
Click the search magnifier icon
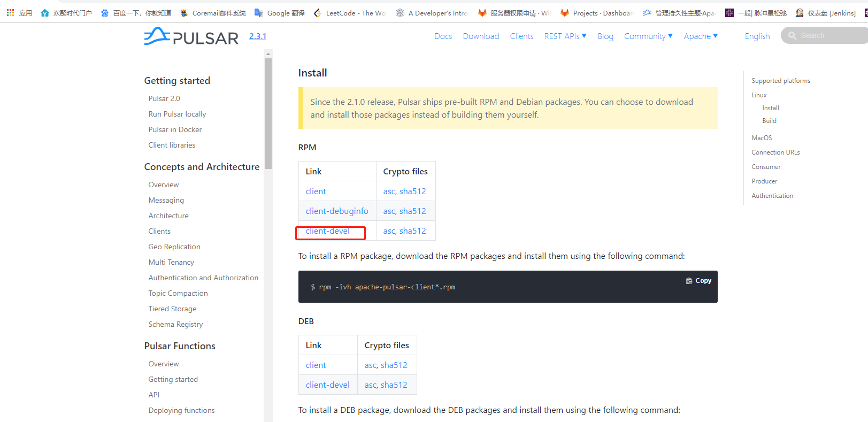point(792,36)
